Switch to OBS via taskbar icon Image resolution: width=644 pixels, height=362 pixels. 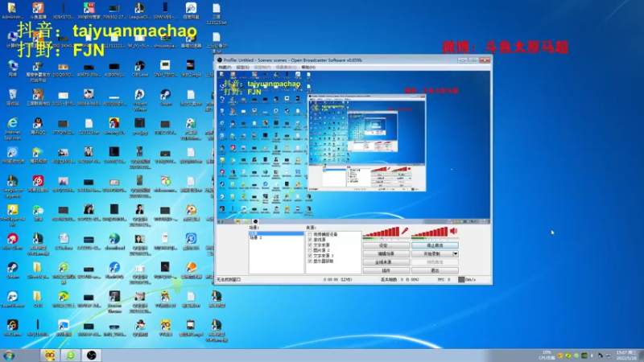click(91, 356)
